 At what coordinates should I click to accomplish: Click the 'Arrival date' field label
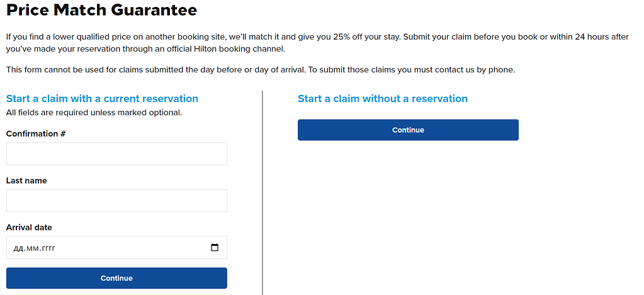[29, 227]
